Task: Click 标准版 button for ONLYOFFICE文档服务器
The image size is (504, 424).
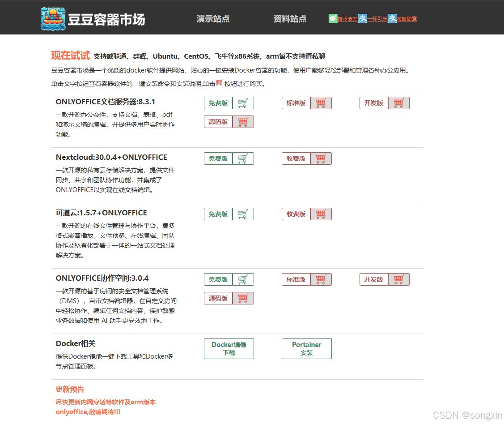Action: 296,103
